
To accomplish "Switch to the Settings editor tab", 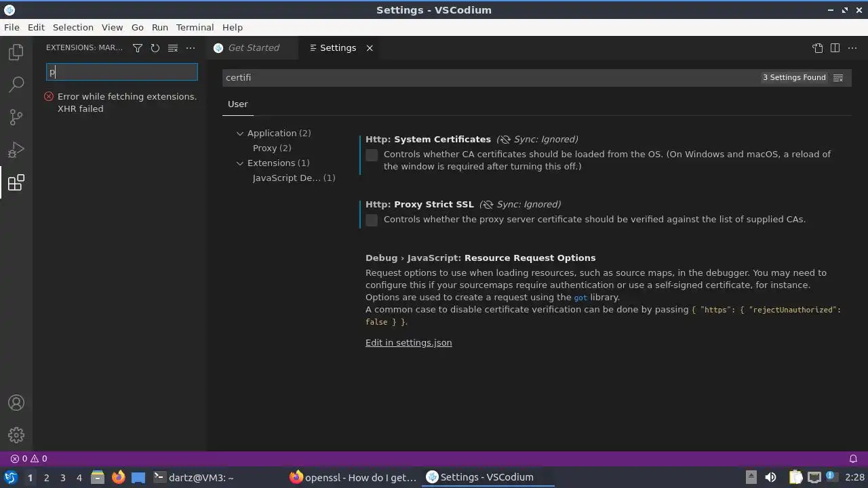I will point(338,48).
